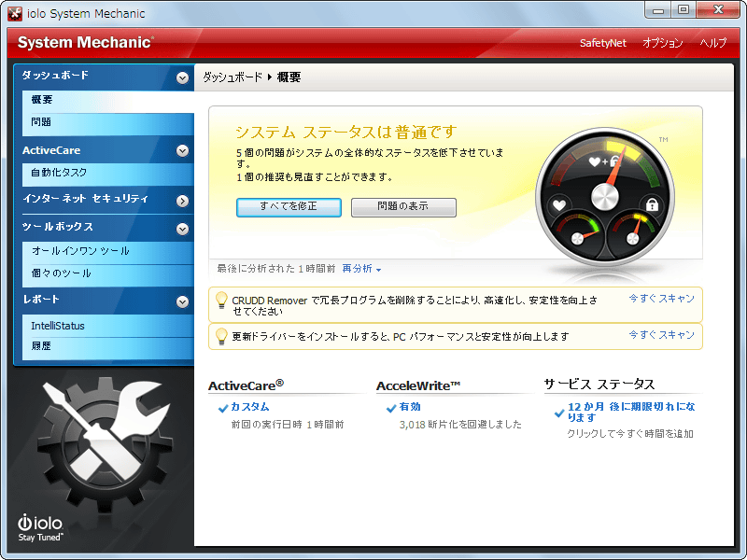Image resolution: width=747 pixels, height=560 pixels.
Task: Click the カスタム ActiveCare link
Action: coord(250,407)
